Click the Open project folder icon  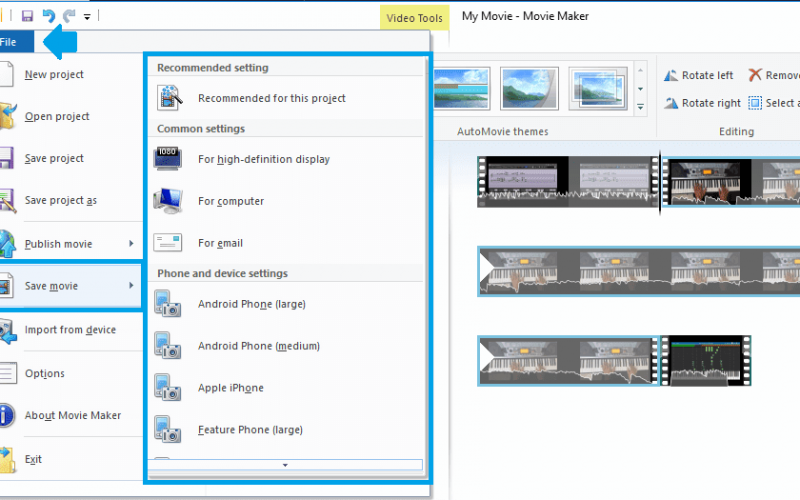point(8,116)
